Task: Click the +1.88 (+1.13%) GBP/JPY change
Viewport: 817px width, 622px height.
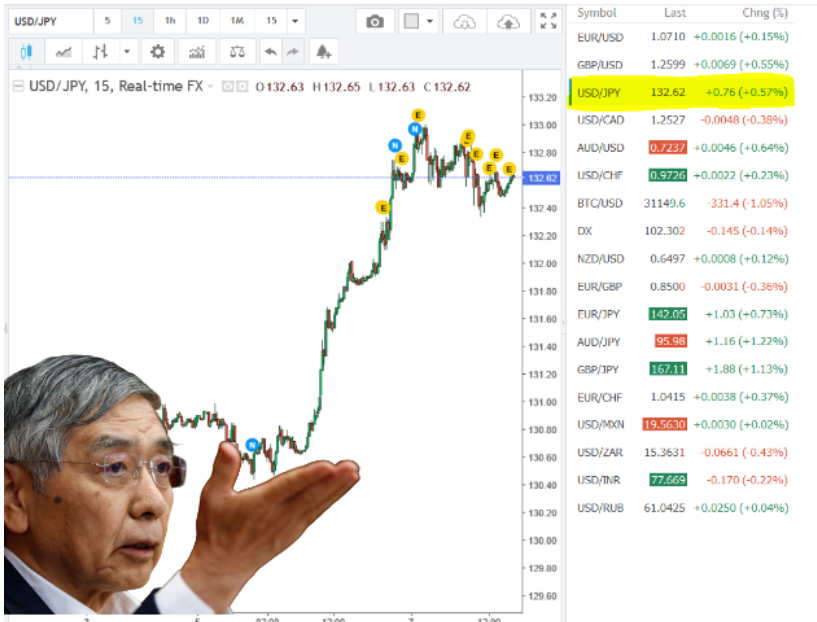Action: pyautogui.click(x=747, y=369)
